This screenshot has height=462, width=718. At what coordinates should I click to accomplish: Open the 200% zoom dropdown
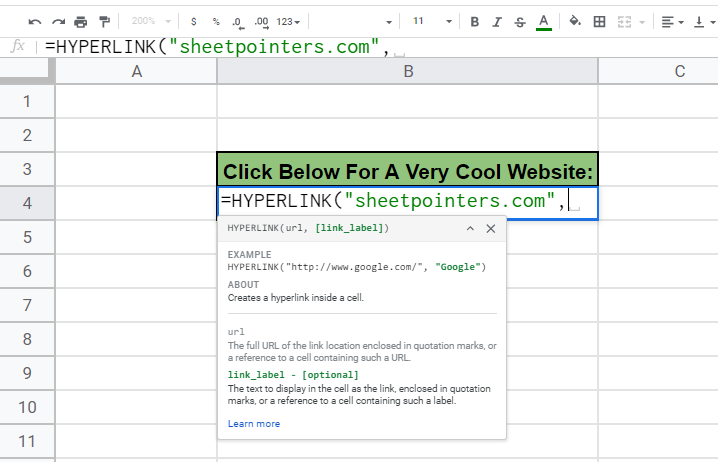[152, 21]
